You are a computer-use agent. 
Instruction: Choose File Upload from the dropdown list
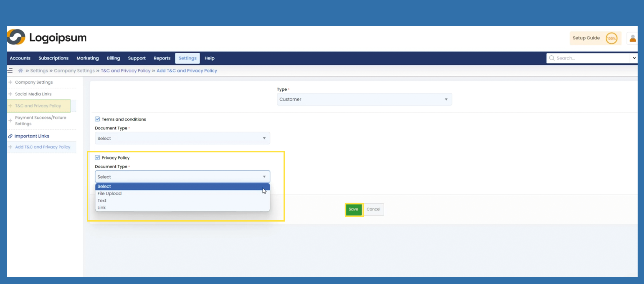click(x=110, y=194)
